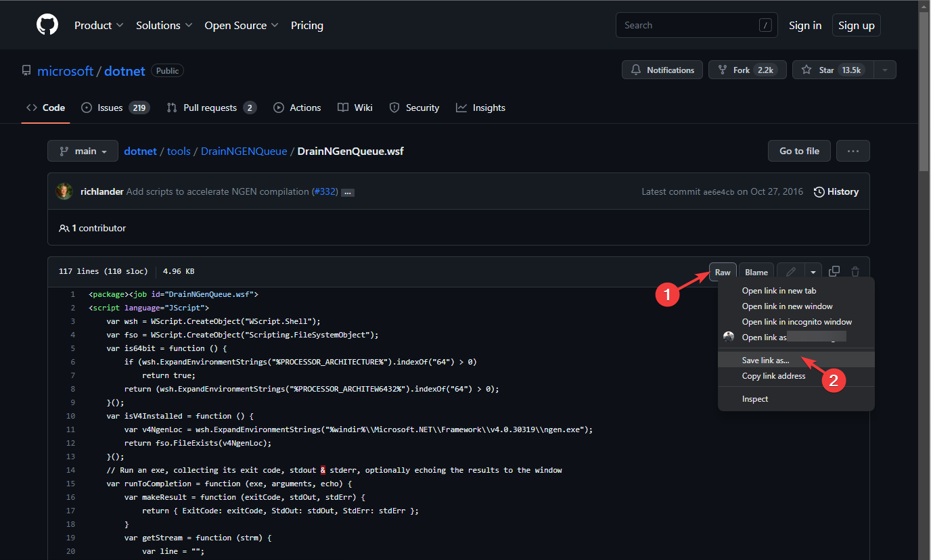This screenshot has width=931, height=560.
Task: Choose Open link in new window
Action: [796, 306]
